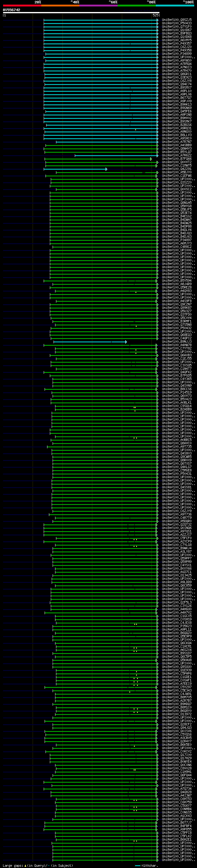This screenshot has width=197, height=868.
Task: Click the white query length bar
Action: point(81,12)
